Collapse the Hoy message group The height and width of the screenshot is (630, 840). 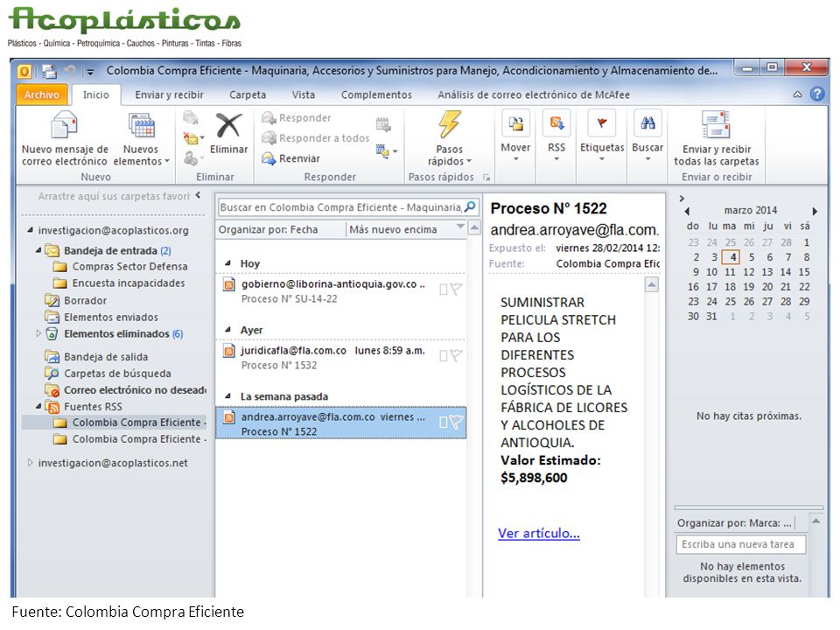[x=227, y=263]
